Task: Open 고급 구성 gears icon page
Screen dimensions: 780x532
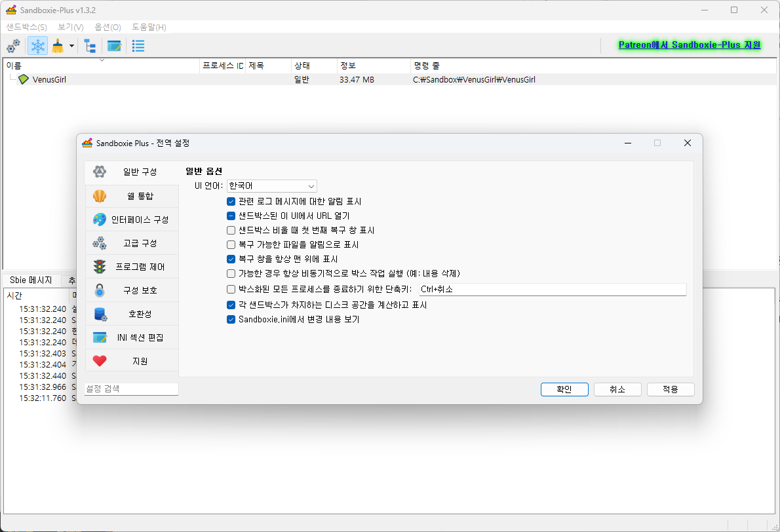Action: (132, 243)
